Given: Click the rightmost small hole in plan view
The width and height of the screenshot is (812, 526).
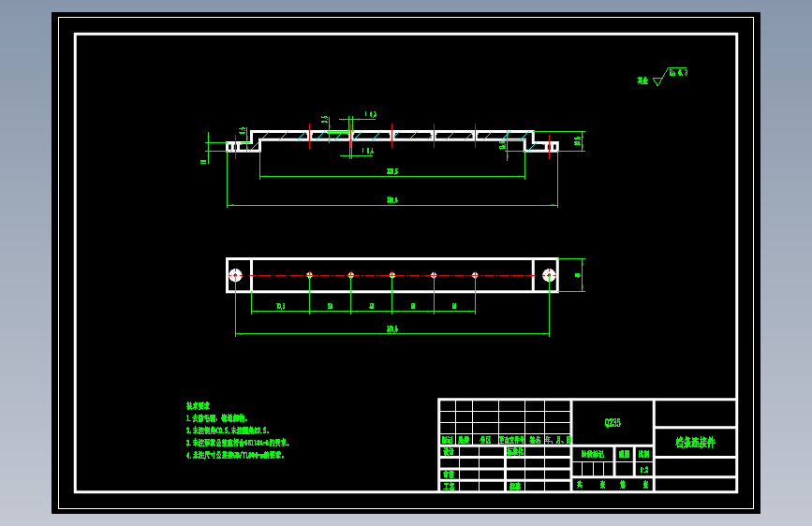Looking at the screenshot, I should click(x=475, y=275).
